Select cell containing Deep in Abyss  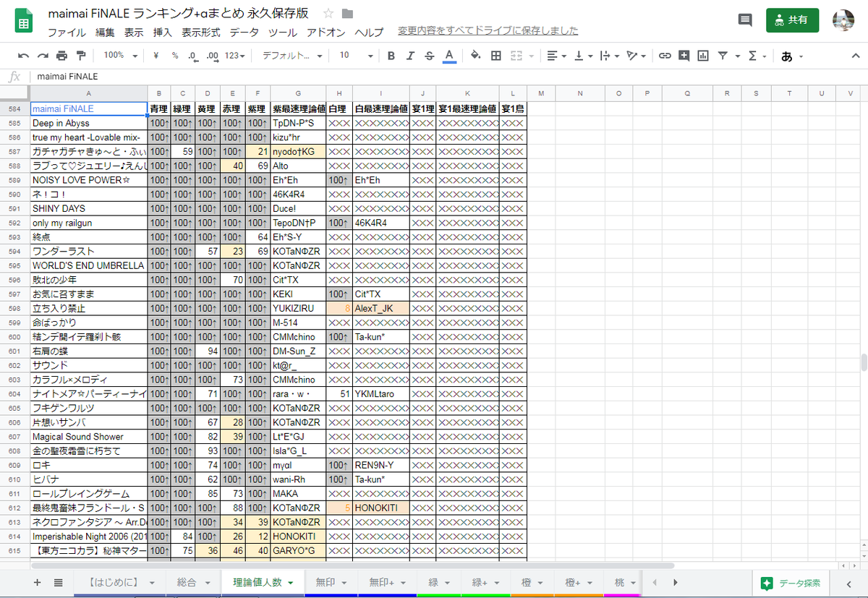tap(88, 123)
